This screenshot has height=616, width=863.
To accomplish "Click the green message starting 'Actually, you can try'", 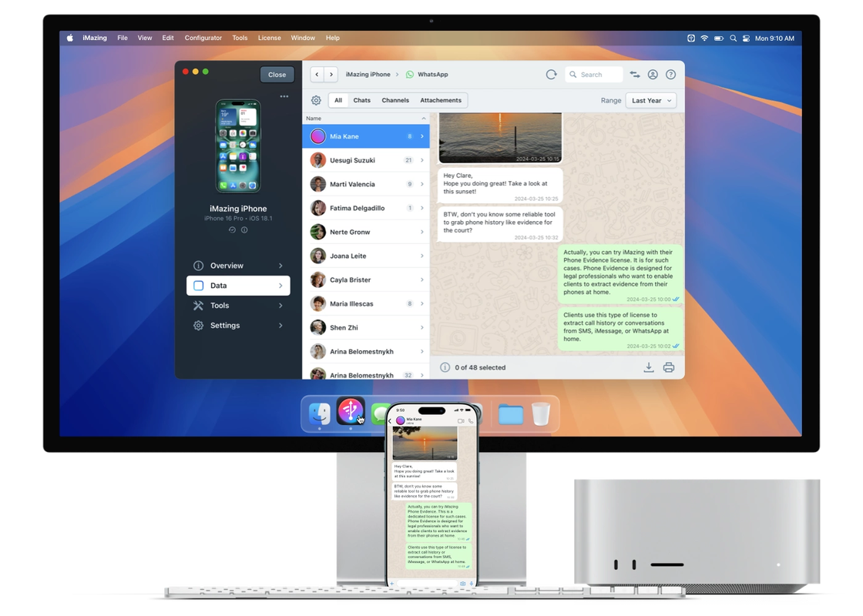I will [x=620, y=274].
